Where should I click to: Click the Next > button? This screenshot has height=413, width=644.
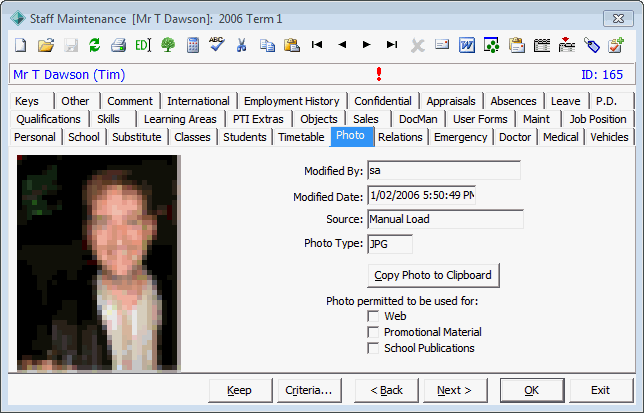455,390
